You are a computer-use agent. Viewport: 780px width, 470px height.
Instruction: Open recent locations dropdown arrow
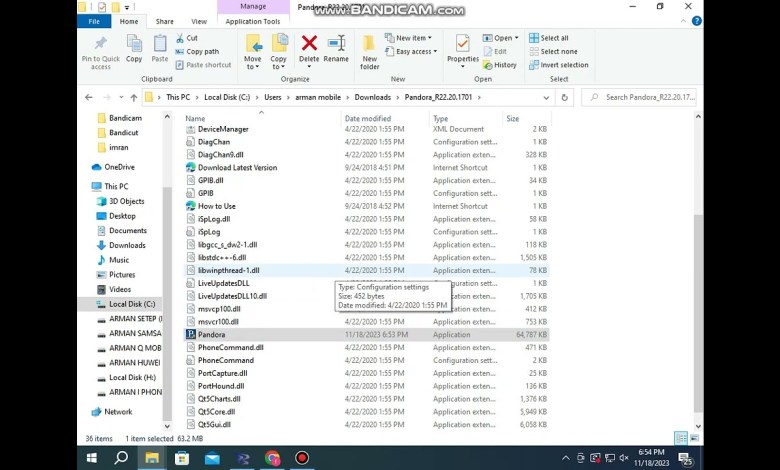[121, 97]
